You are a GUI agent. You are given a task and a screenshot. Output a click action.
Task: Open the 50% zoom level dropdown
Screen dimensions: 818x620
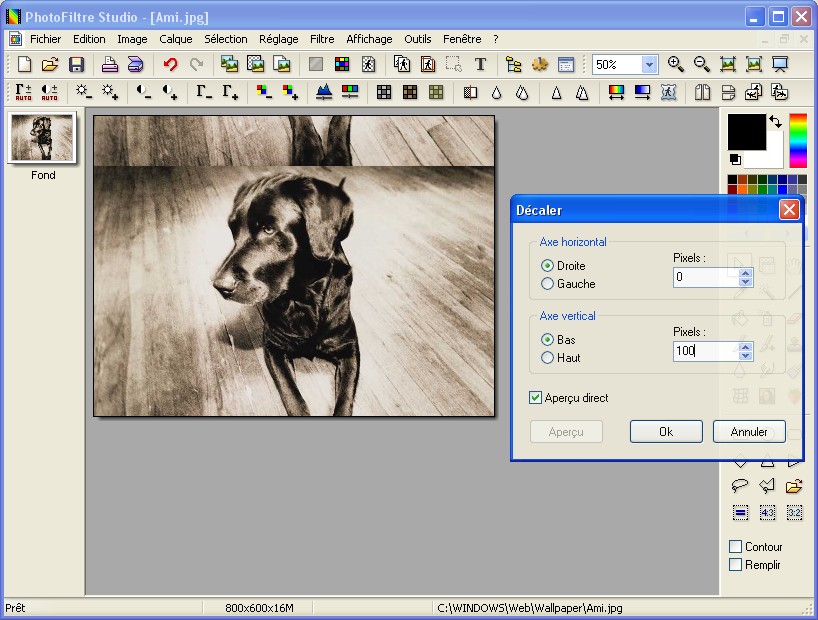[x=649, y=64]
